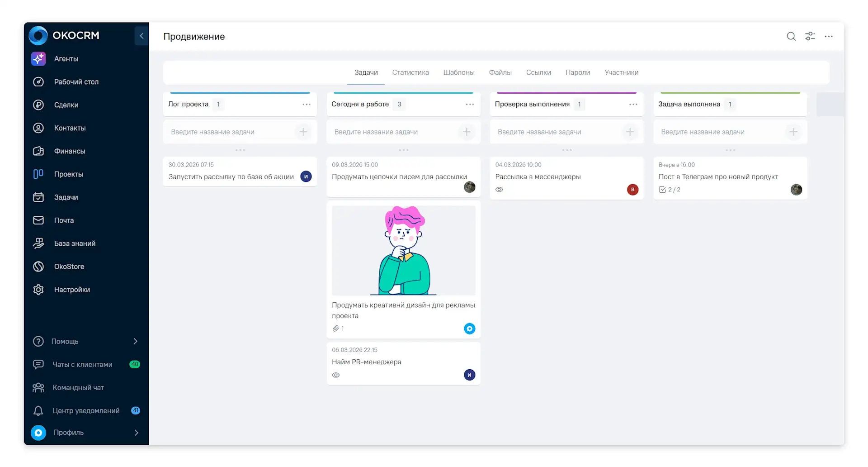Open the Почта mail section
The height and width of the screenshot is (467, 868).
[x=64, y=220]
